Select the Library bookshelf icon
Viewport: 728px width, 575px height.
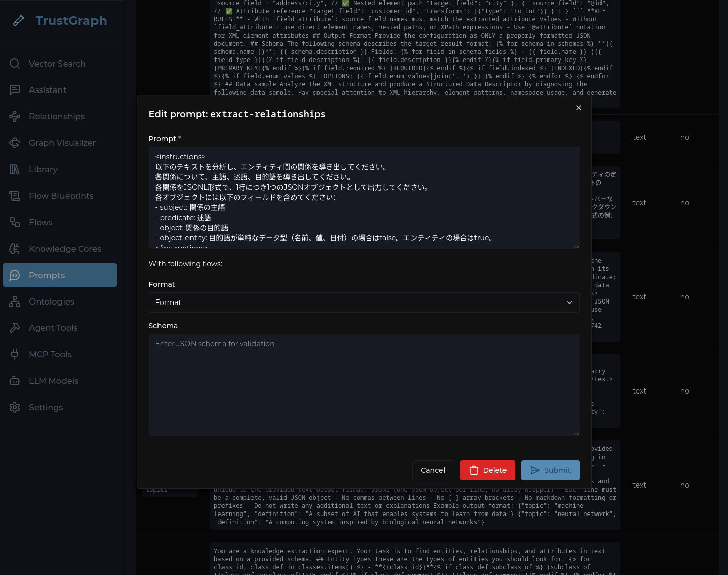point(15,169)
